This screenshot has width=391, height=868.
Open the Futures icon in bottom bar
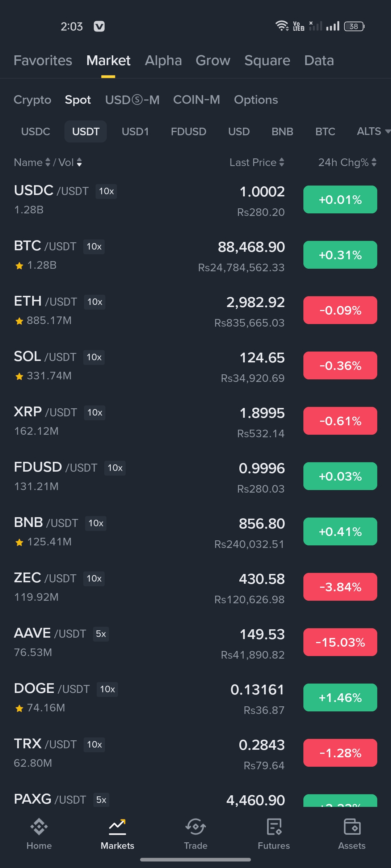click(x=274, y=827)
